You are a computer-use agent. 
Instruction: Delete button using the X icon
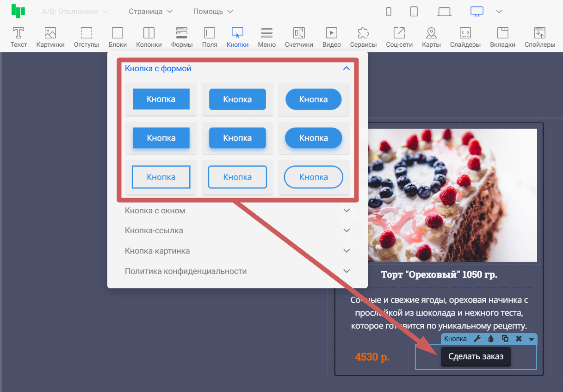click(519, 339)
